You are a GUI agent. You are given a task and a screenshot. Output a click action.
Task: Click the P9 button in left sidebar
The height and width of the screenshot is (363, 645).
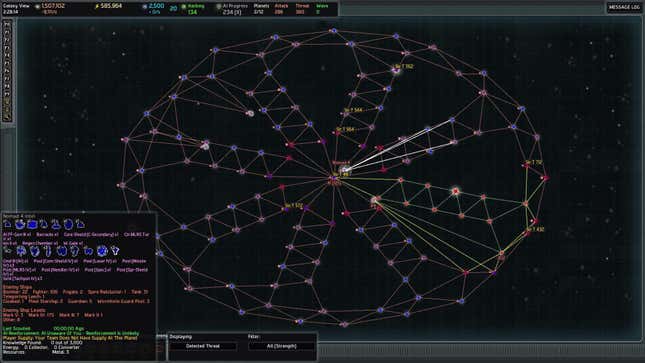7,94
